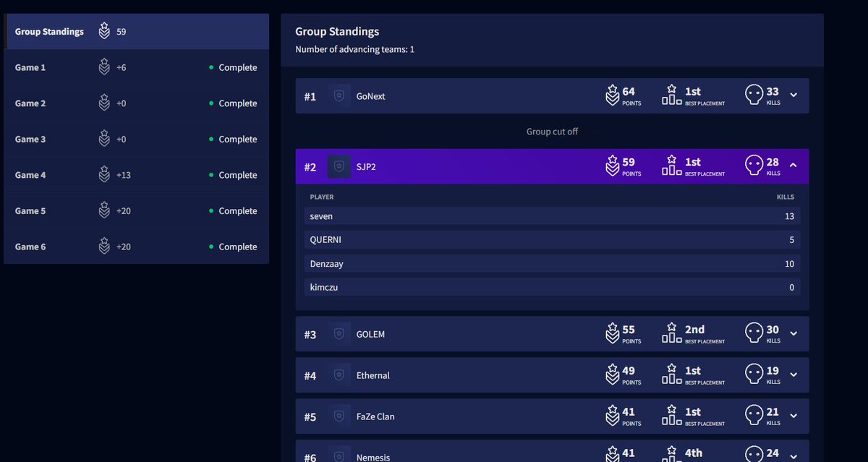Screen dimensions: 868x462
Task: Open Game 2 results
Action: point(137,103)
